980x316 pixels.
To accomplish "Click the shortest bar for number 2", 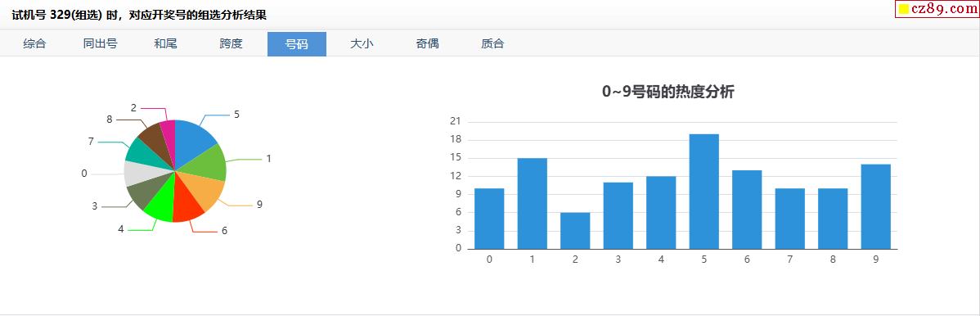I will [575, 231].
